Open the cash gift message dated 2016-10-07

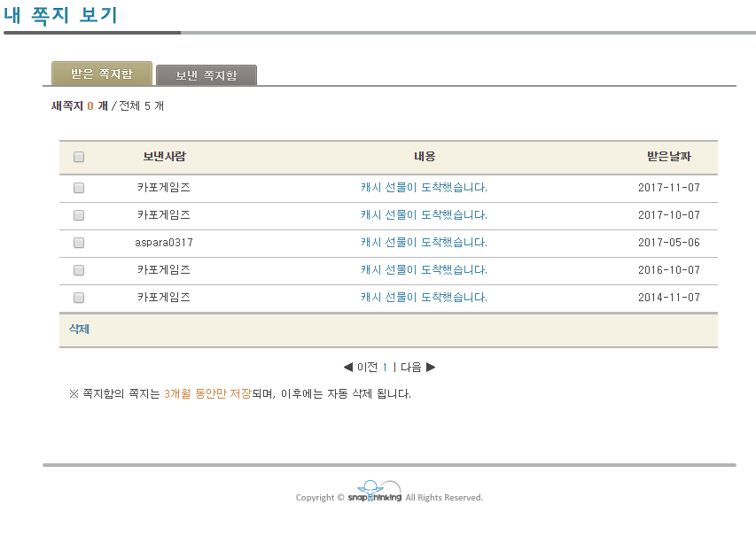(424, 270)
